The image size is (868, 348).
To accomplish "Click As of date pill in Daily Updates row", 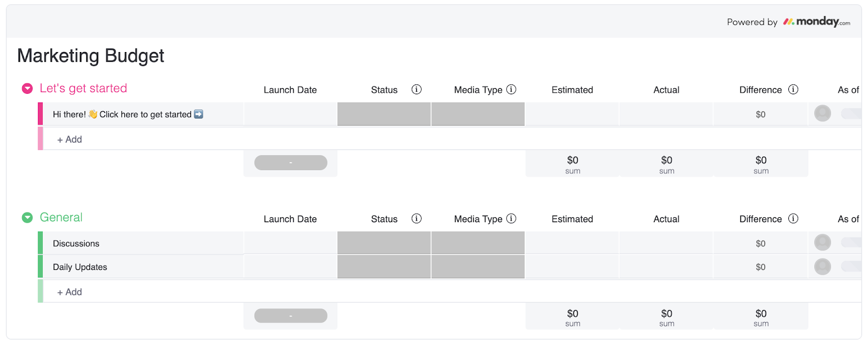I will pyautogui.click(x=851, y=266).
